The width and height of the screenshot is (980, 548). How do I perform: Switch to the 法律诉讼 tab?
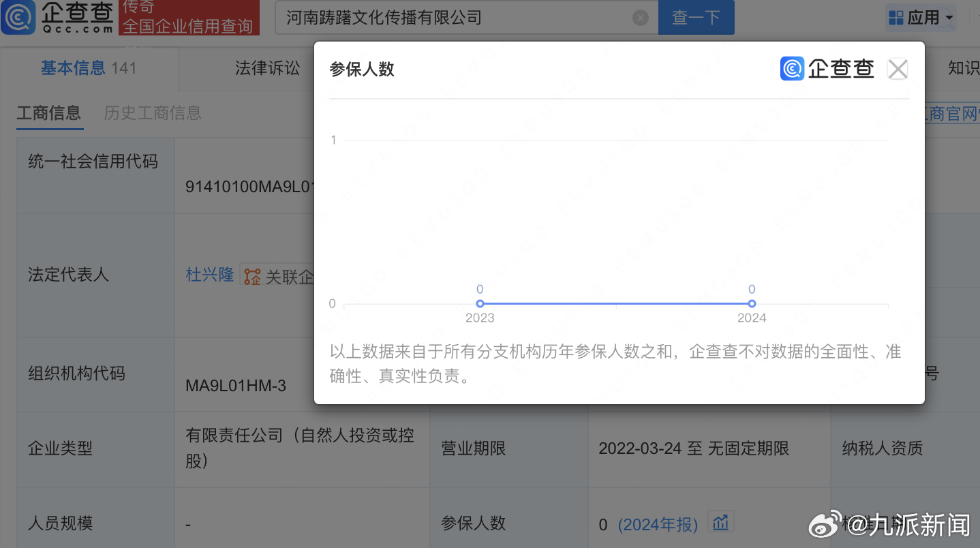(x=267, y=68)
